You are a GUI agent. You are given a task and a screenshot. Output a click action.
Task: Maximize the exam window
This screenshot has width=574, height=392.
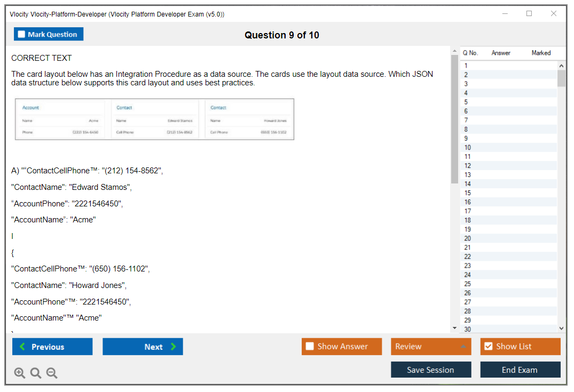coord(529,14)
